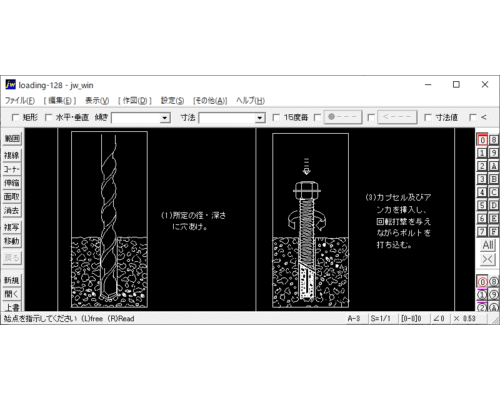This screenshot has height=400, width=500.
Task: Select layer button 6
Action: [x=482, y=218]
